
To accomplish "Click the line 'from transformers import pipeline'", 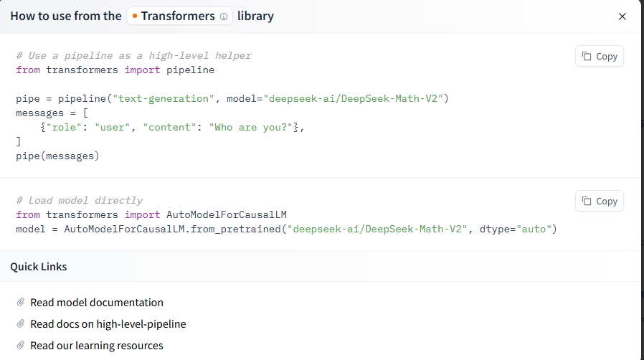I will coord(115,70).
